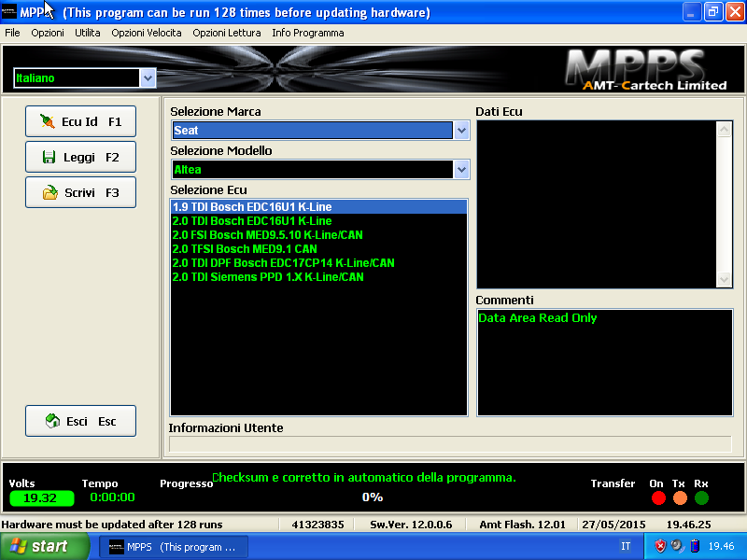Click the 0:00:00 Tempo timer value
This screenshot has height=560, width=747.
tap(112, 497)
